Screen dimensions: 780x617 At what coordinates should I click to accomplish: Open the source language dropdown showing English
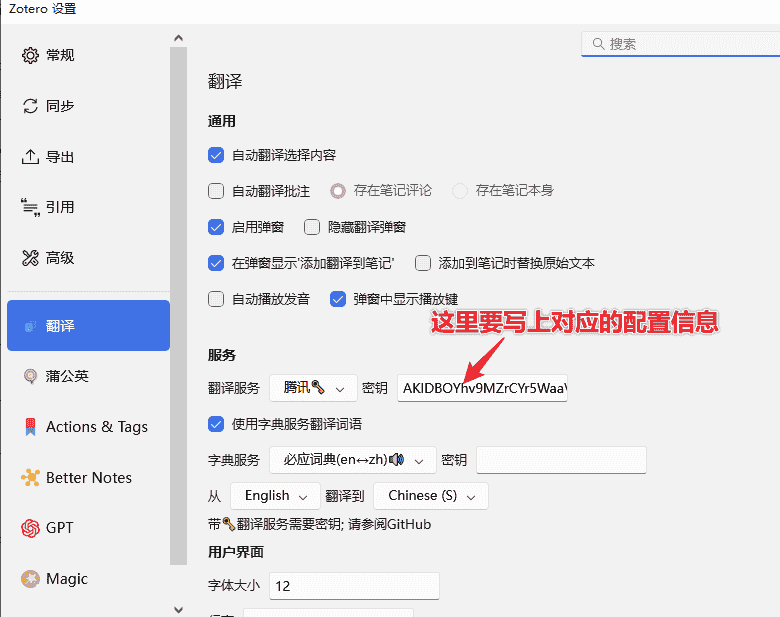click(x=275, y=496)
